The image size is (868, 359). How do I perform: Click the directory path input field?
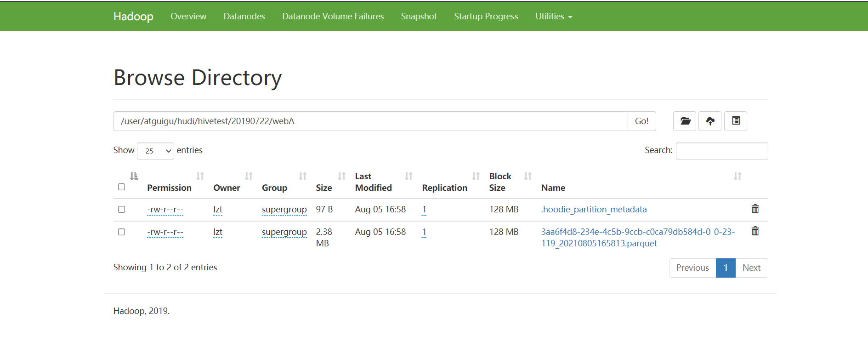[370, 121]
